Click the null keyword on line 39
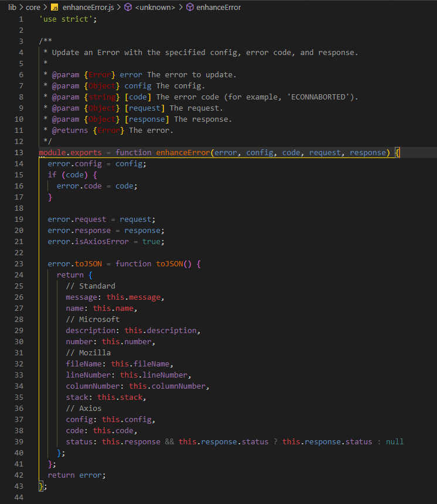437x504 pixels. click(x=394, y=442)
